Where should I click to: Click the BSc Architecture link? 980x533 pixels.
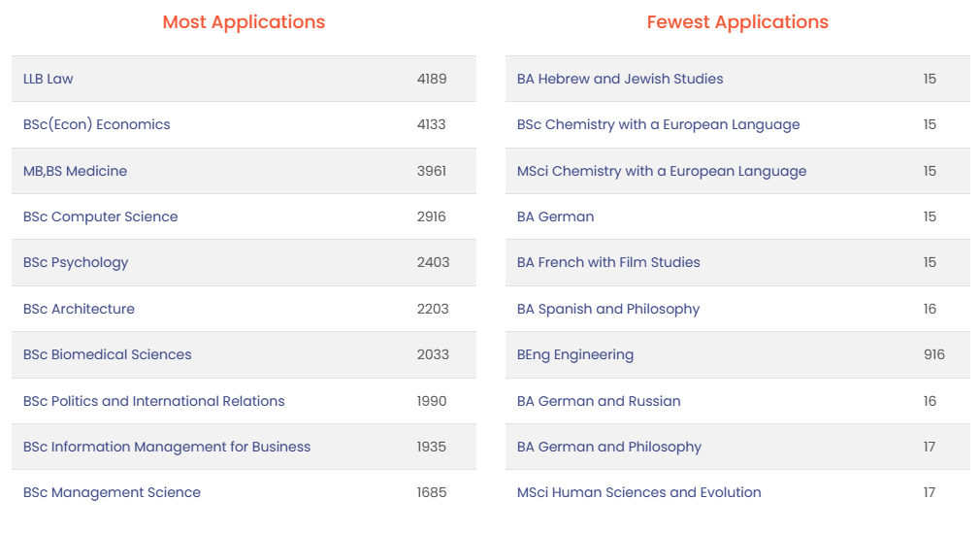click(x=79, y=309)
